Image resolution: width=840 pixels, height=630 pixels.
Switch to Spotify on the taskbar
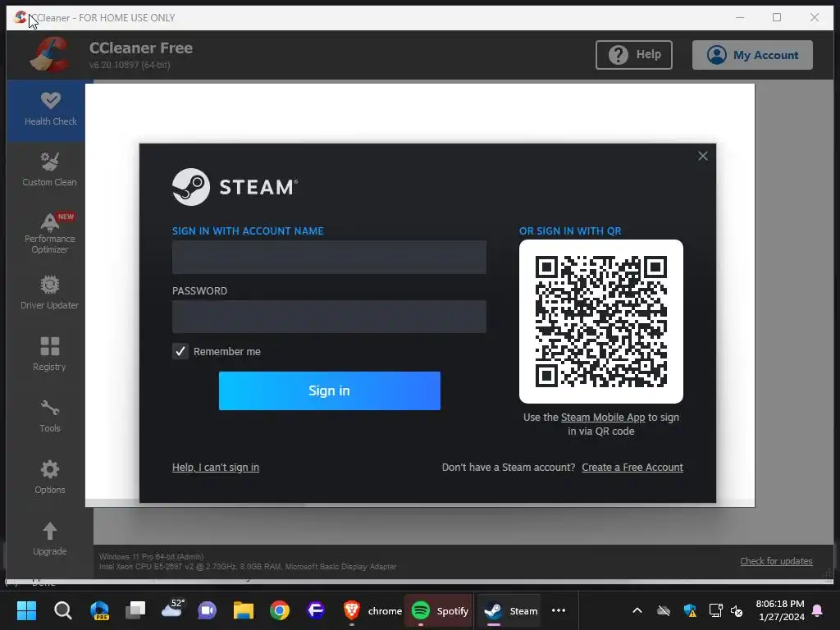point(440,610)
